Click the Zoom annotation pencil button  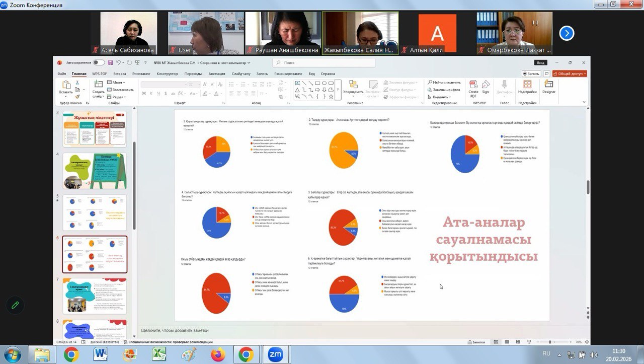point(15,305)
